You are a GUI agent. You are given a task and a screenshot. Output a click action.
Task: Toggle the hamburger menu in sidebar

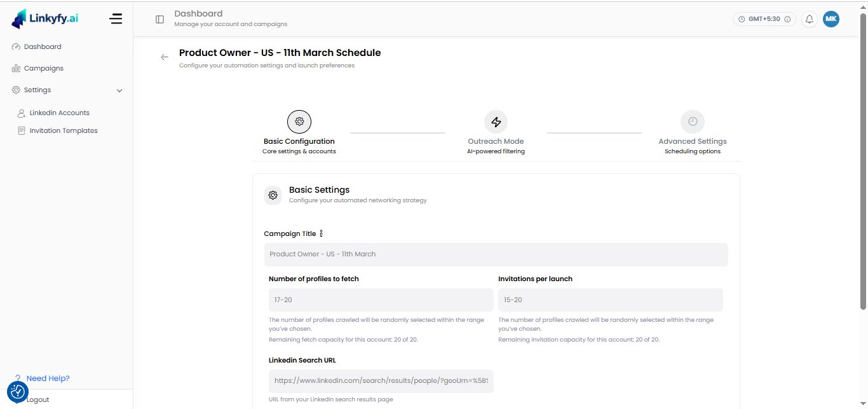coord(116,19)
